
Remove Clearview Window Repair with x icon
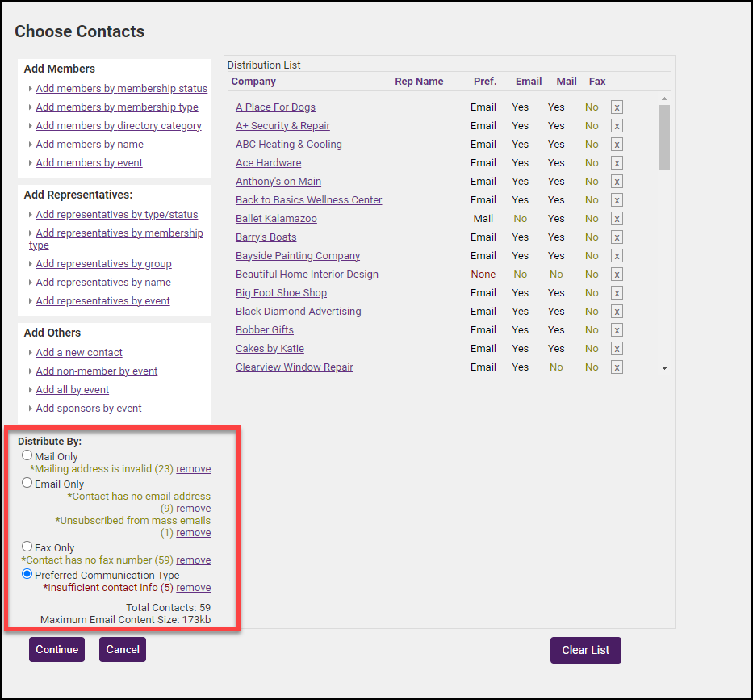(617, 367)
